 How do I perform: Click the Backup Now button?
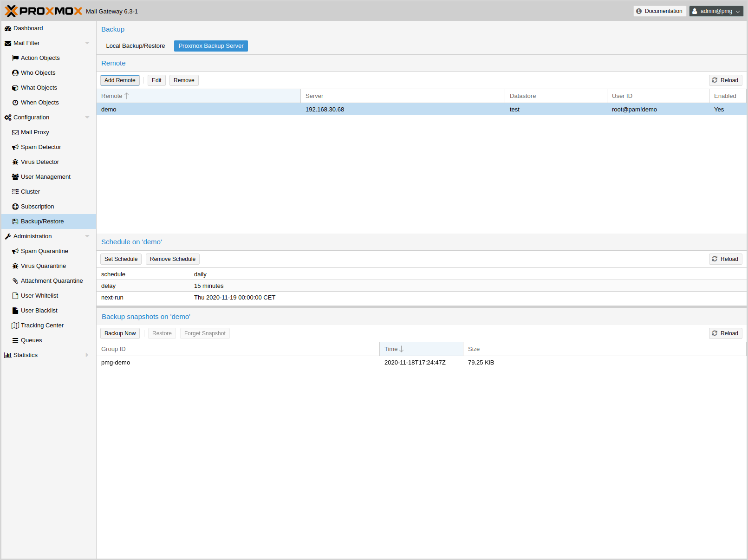120,333
